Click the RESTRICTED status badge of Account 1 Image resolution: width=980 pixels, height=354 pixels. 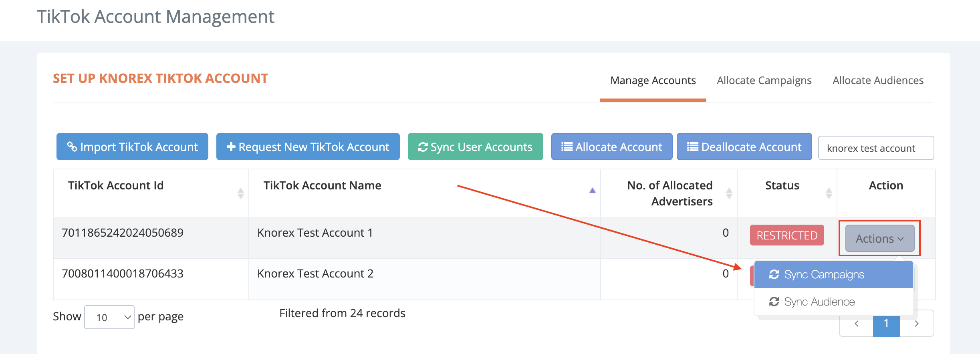point(787,235)
